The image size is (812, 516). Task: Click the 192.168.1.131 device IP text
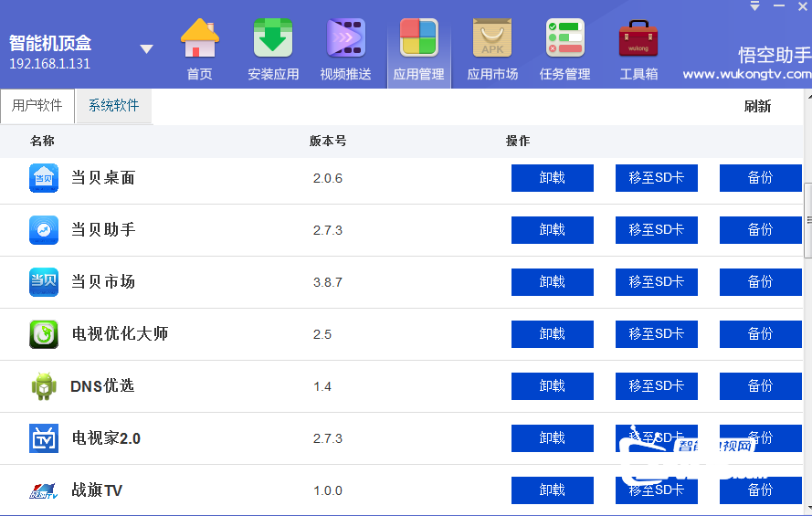coord(49,64)
